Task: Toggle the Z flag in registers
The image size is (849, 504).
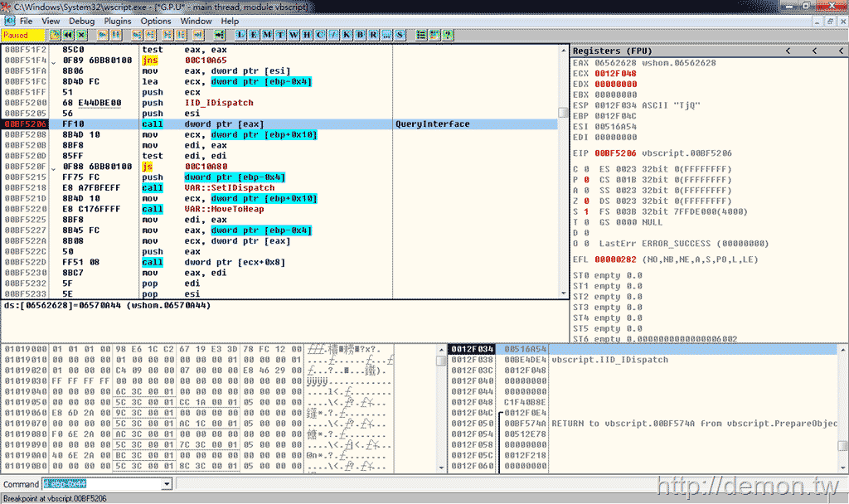Action: click(x=587, y=201)
